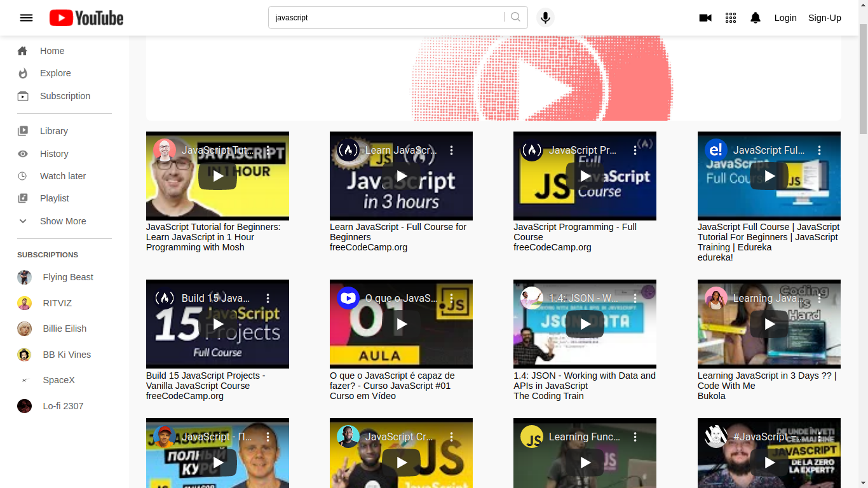This screenshot has height=488, width=868.
Task: Open RITVIZ subscription link
Action: pos(57,303)
